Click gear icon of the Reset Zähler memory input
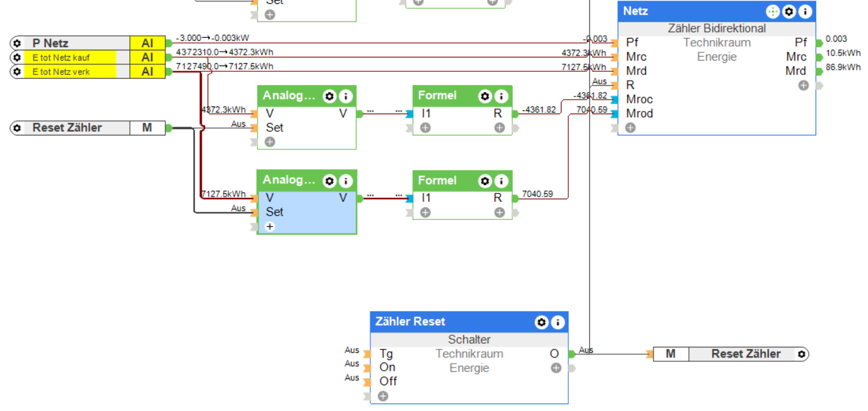The height and width of the screenshot is (411, 868). click(x=17, y=128)
